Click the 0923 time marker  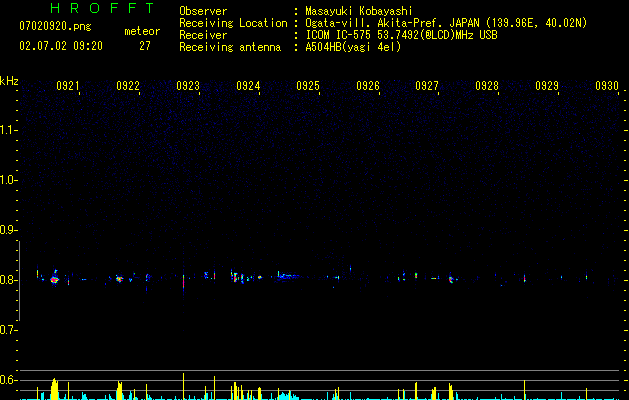click(x=188, y=85)
